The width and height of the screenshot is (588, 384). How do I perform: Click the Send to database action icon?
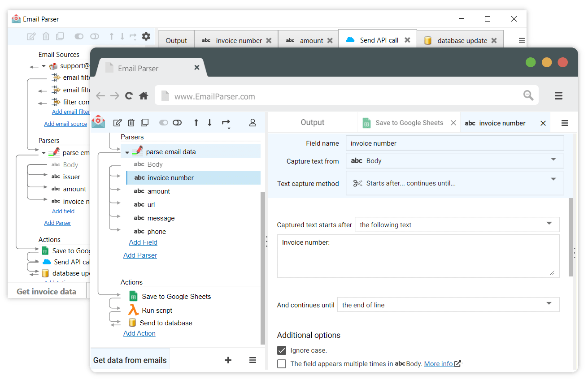[132, 323]
